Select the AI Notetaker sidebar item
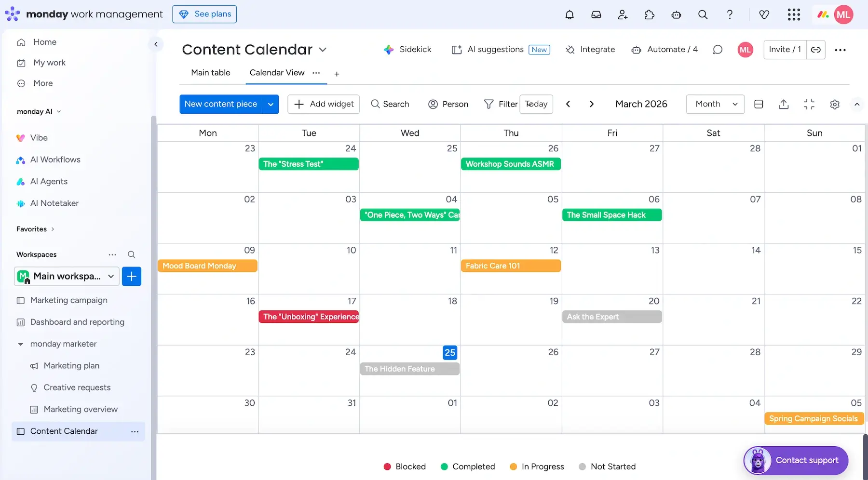 point(54,203)
